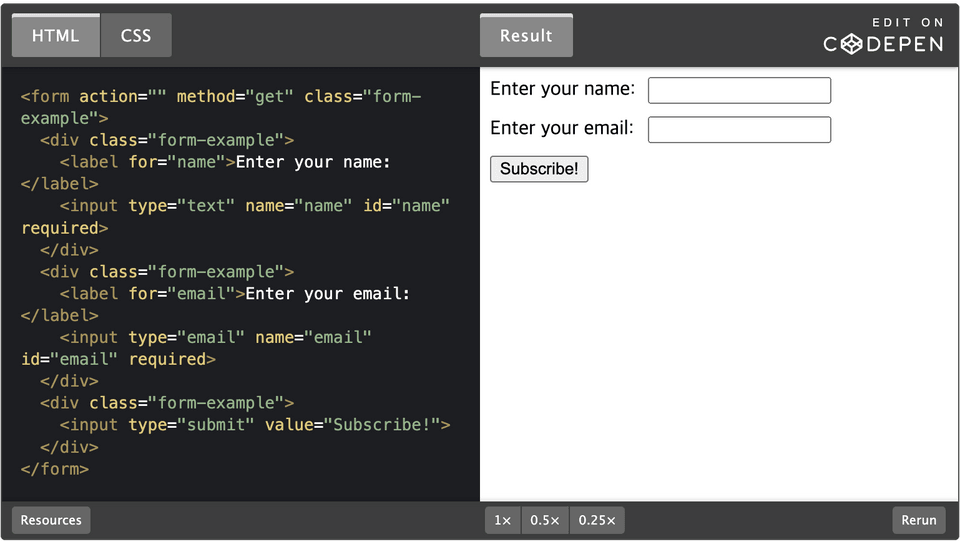Click the Enter your name label in result

(563, 89)
